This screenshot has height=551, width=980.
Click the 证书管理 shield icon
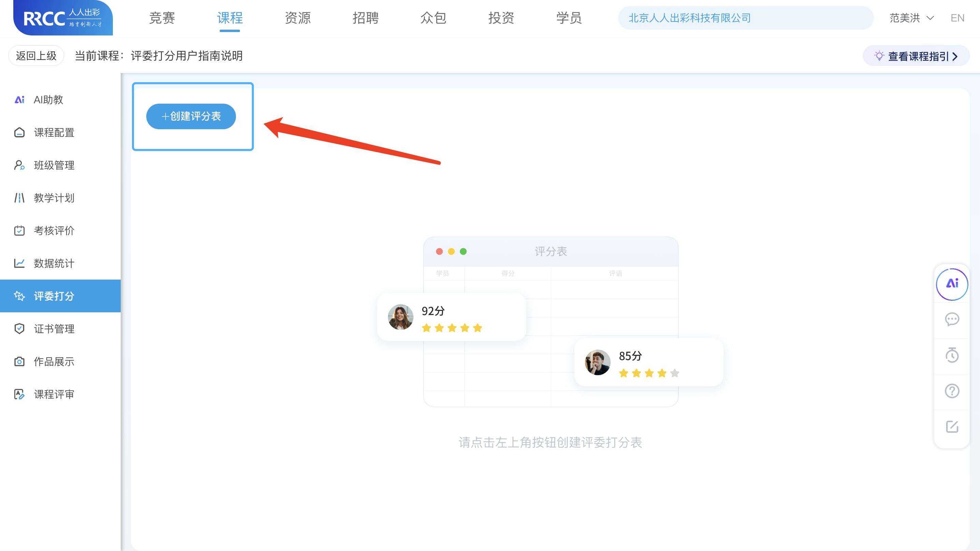[19, 329]
